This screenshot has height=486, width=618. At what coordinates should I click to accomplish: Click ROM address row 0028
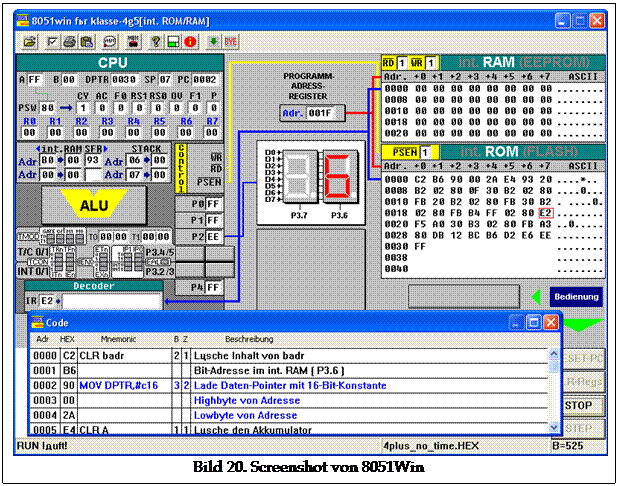coord(493,235)
